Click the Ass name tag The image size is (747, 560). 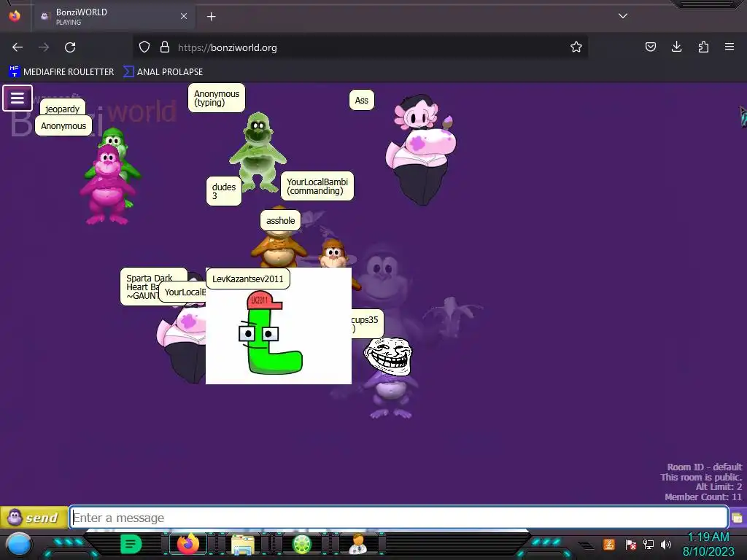[x=362, y=101]
